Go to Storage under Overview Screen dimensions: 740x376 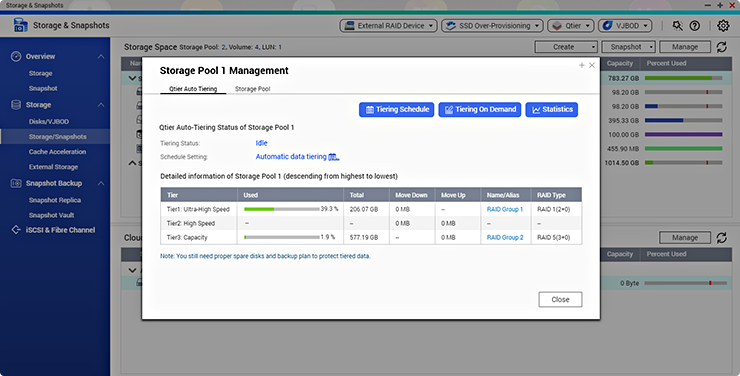(x=41, y=74)
